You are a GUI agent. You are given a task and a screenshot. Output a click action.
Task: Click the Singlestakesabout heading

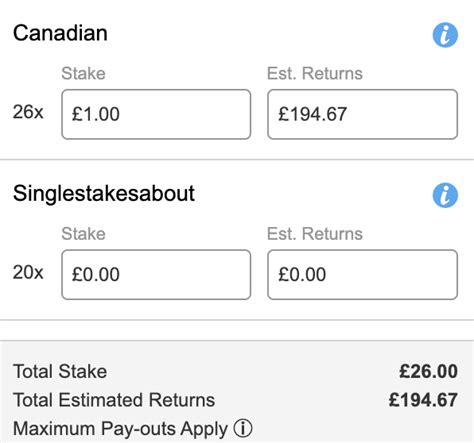[104, 194]
